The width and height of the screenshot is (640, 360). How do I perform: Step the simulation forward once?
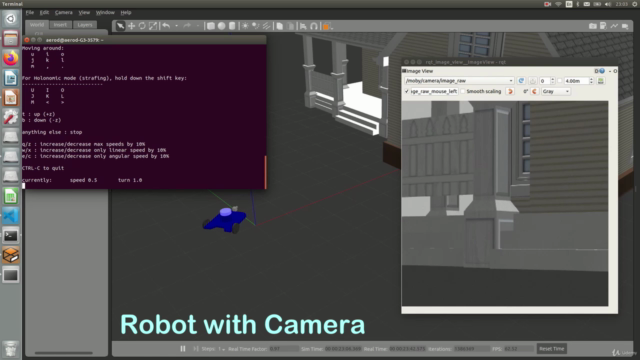[196, 349]
